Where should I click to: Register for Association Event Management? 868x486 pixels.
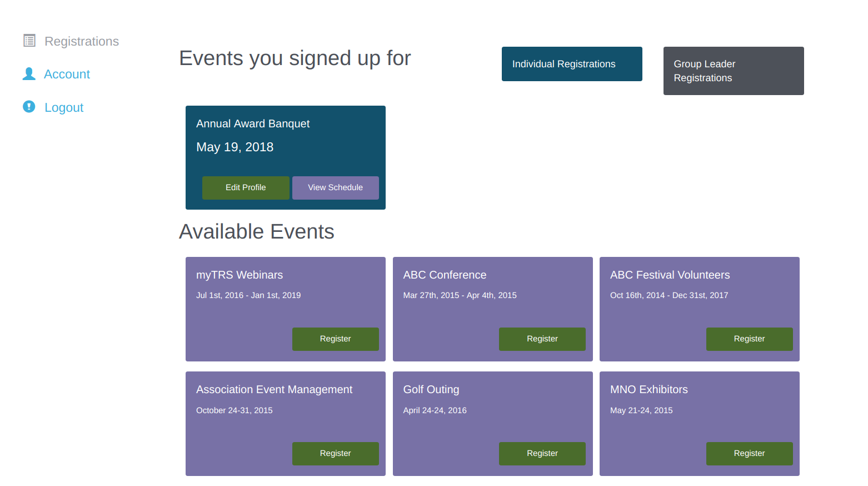click(x=335, y=454)
